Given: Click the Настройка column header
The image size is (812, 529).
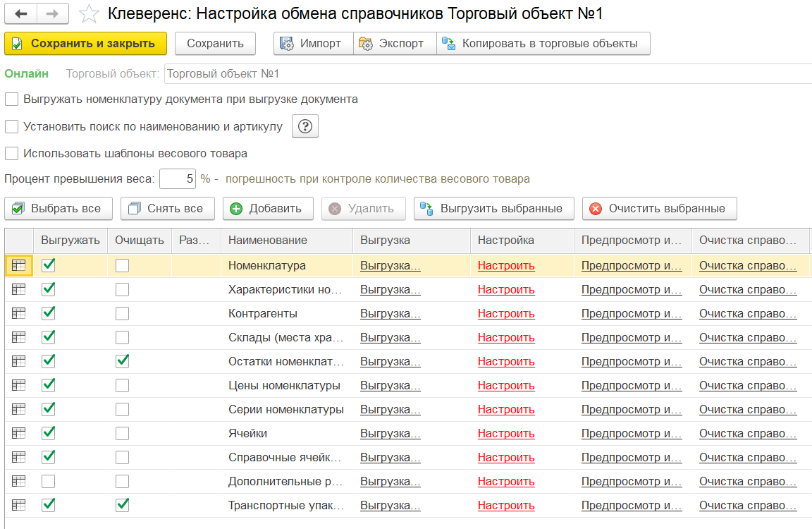Looking at the screenshot, I should click(x=522, y=241).
